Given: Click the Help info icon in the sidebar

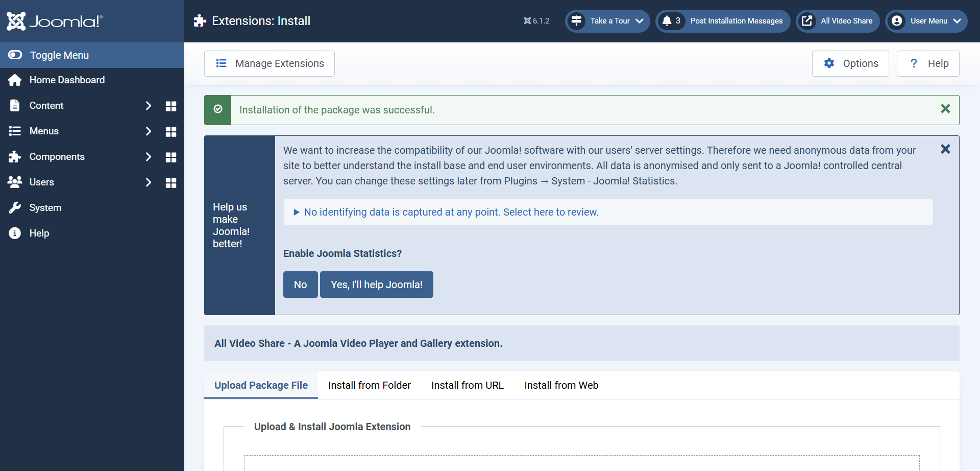Looking at the screenshot, I should coord(15,233).
